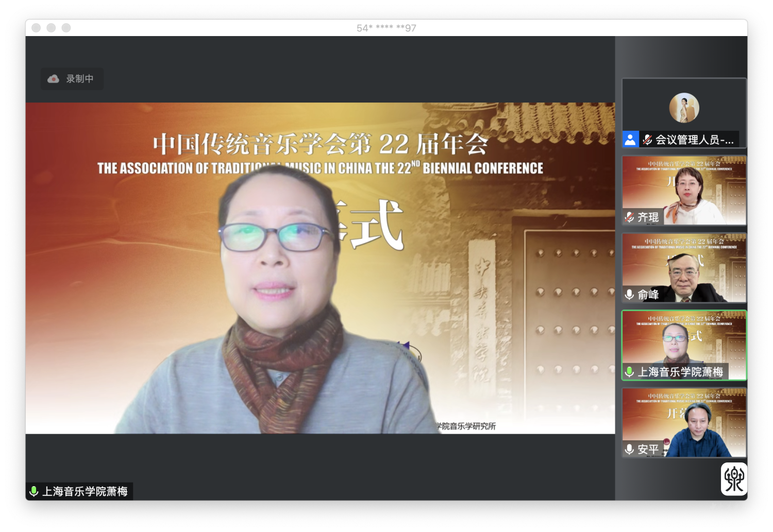Select the 会议管理人员 round avatar
773x532 pixels.
pos(684,108)
